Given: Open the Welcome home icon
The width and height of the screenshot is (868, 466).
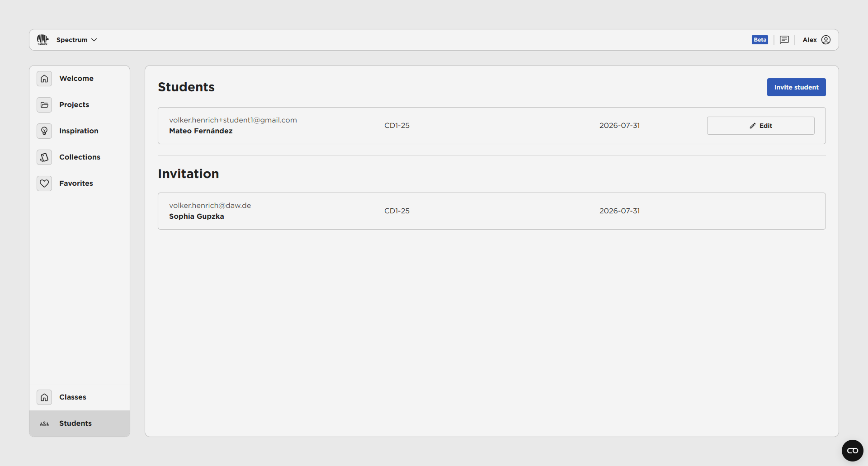Looking at the screenshot, I should pos(44,79).
